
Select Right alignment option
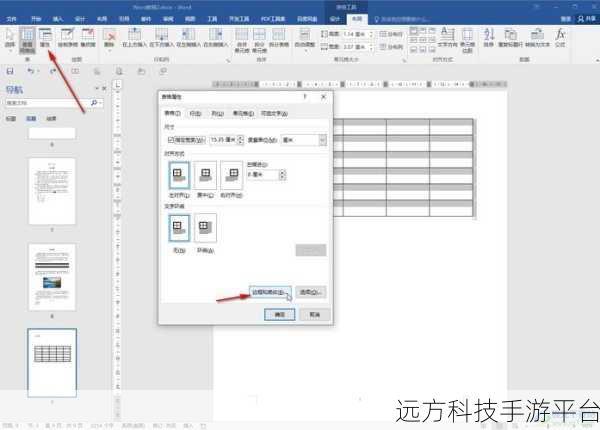coord(232,175)
